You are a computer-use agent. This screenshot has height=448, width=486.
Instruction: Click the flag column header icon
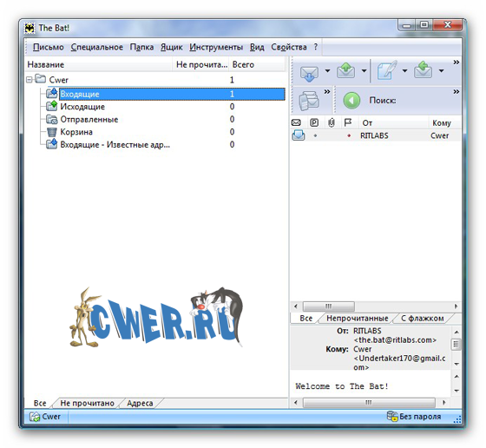(x=348, y=122)
